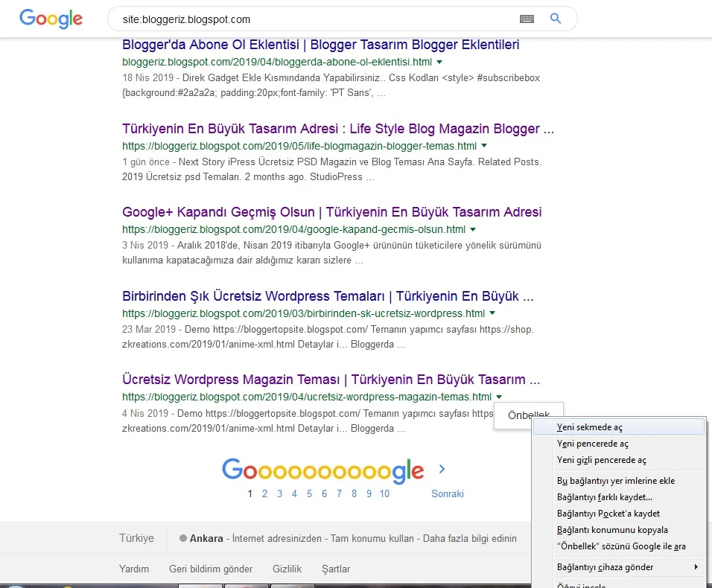
Task: Click 'Tam konumu kullan' footer link
Action: click(372, 539)
